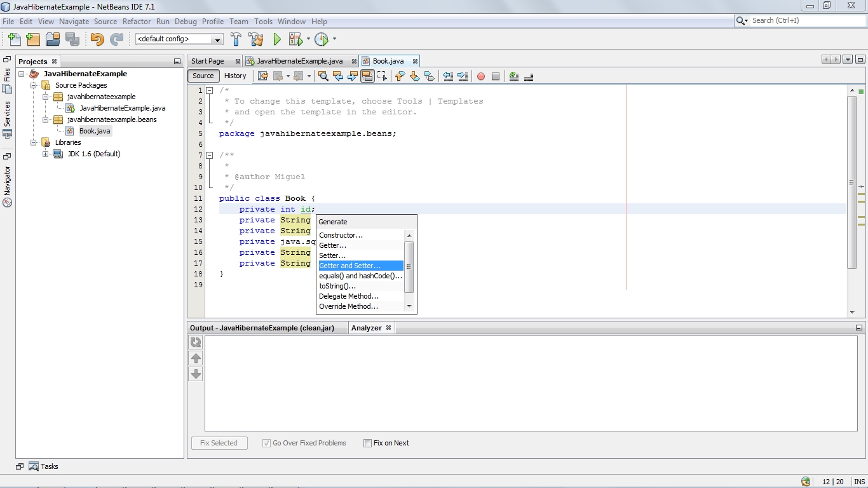Click the Toggle Bookmark icon
Image resolution: width=868 pixels, height=488 pixels.
(x=429, y=76)
